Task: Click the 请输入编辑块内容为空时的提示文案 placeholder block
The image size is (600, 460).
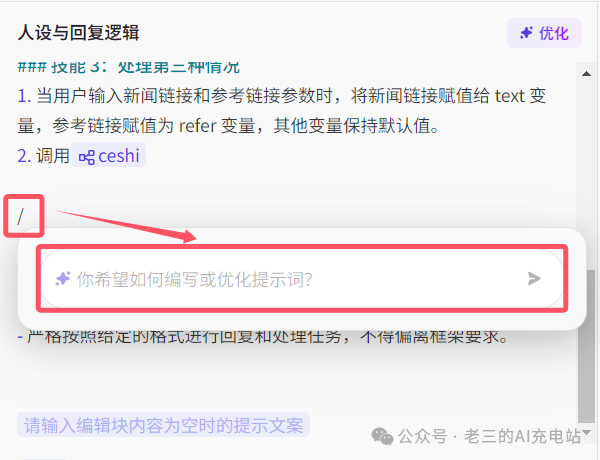Action: pyautogui.click(x=163, y=425)
